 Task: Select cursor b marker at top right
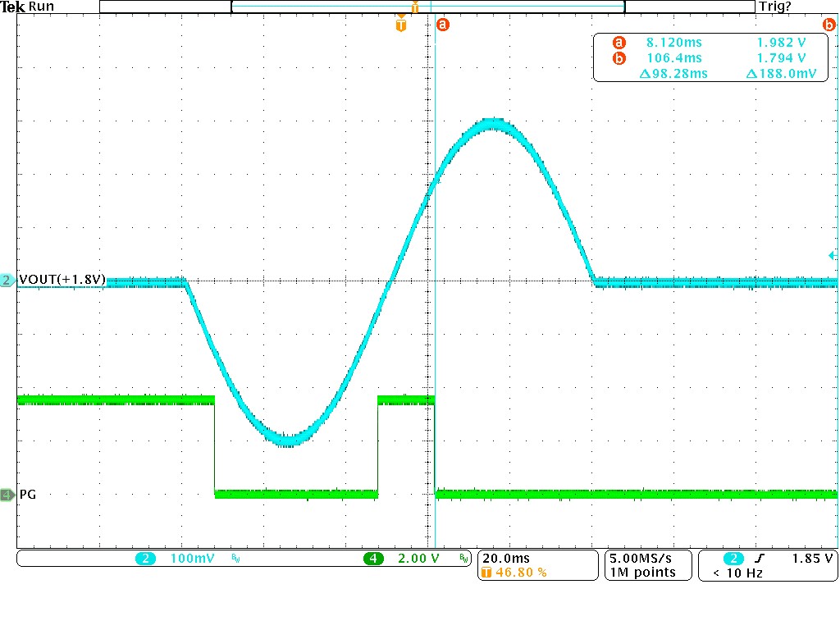(829, 25)
